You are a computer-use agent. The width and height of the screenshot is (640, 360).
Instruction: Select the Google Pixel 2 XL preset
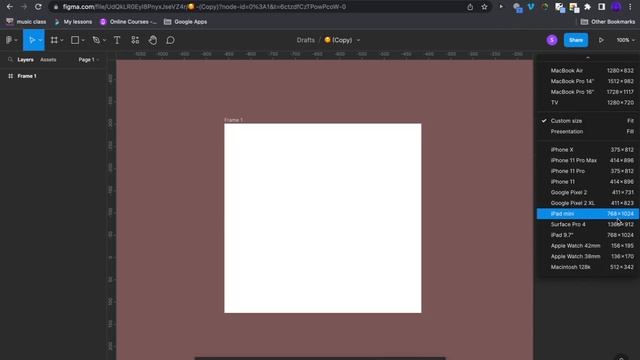(x=588, y=203)
